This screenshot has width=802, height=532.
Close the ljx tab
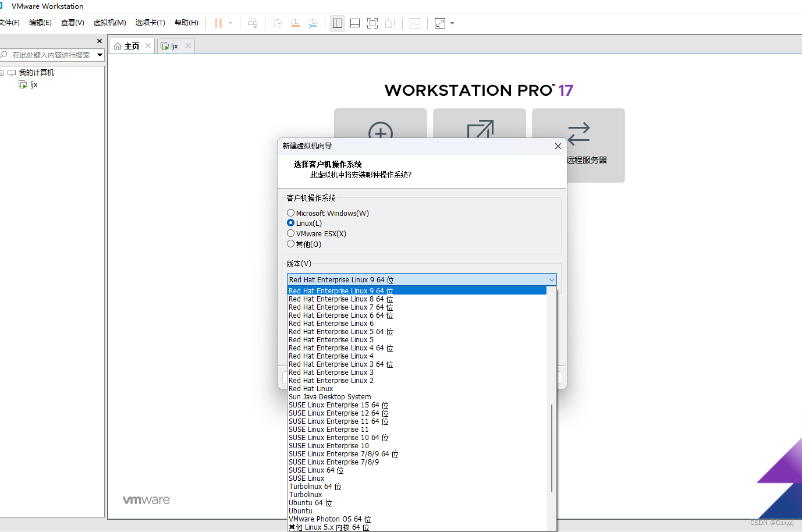coord(188,45)
